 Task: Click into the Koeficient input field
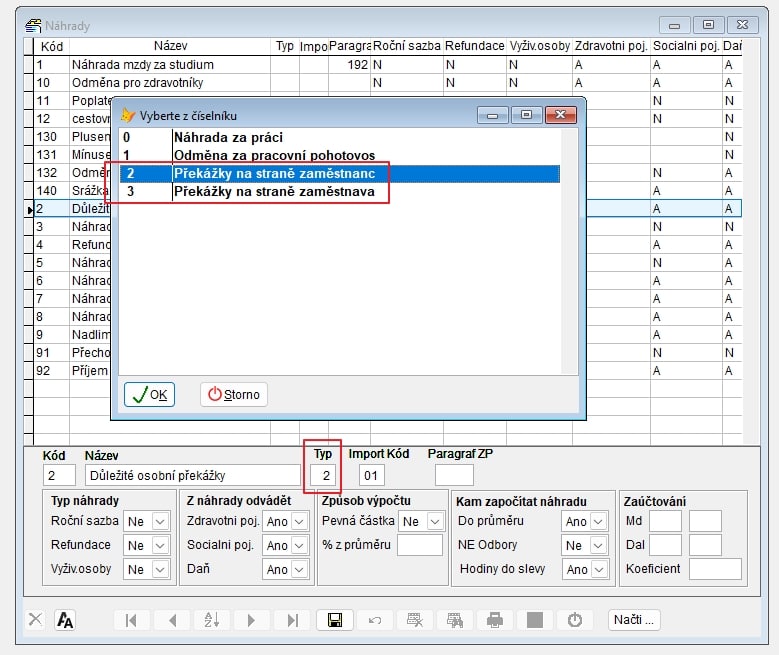point(715,569)
